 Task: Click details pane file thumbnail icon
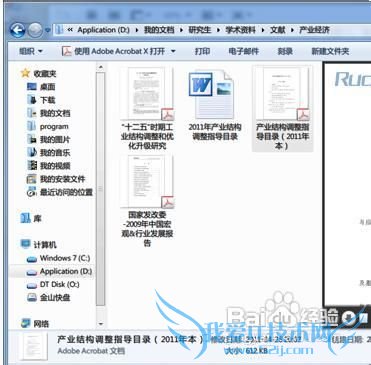pos(33,347)
